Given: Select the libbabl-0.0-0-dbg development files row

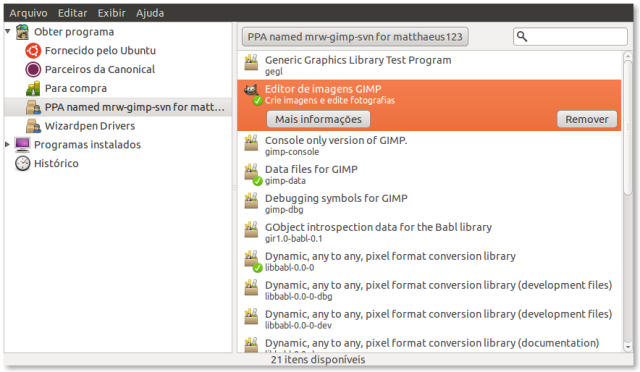Looking at the screenshot, I should 429,291.
